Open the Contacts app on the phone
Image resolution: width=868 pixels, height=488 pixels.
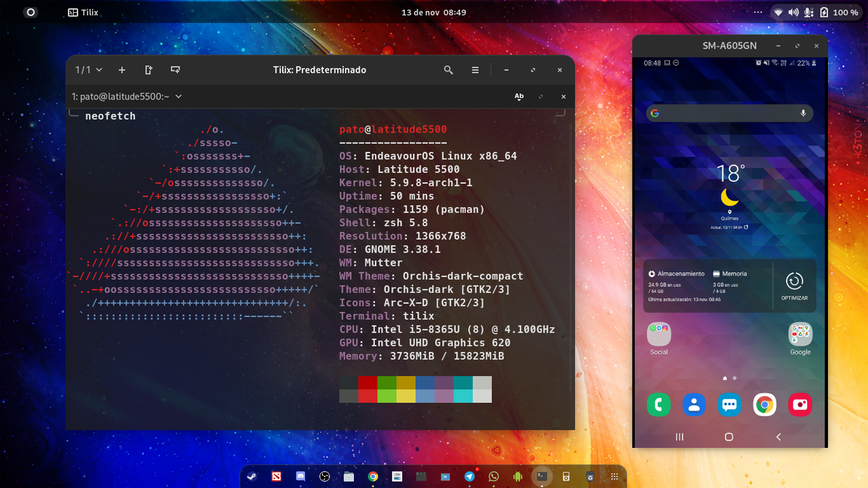pyautogui.click(x=694, y=405)
